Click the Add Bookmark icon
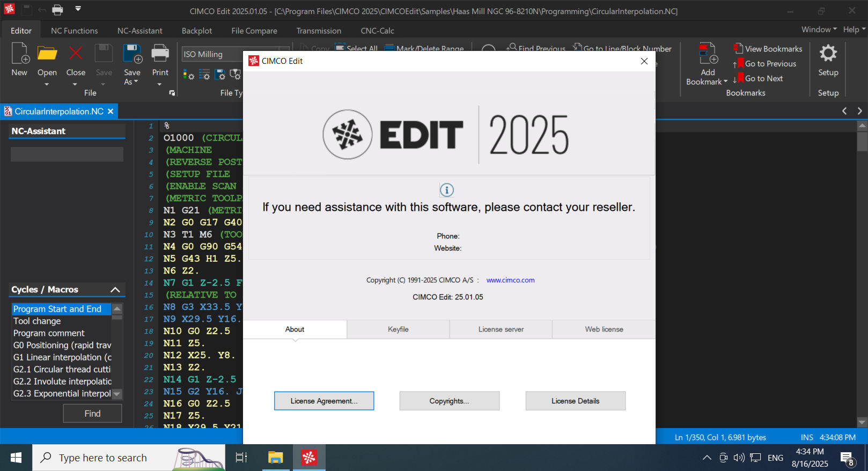868x471 pixels. pos(708,54)
